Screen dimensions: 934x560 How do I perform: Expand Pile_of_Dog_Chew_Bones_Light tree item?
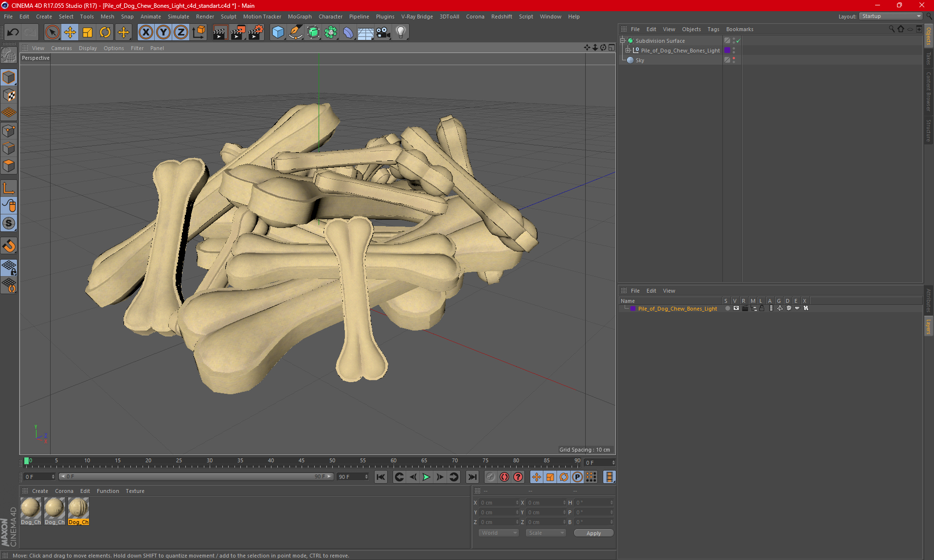tap(628, 51)
